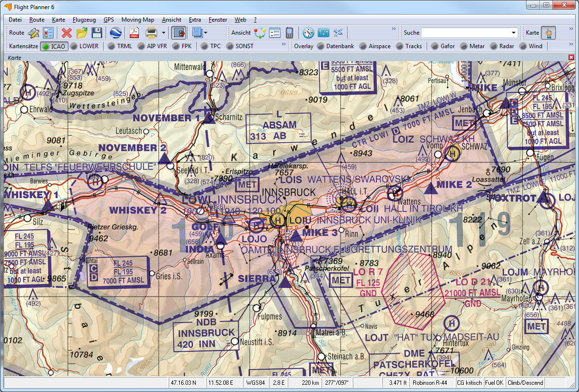This screenshot has width=579, height=392.
Task: Enable the LOWER map set
Action: 84,46
